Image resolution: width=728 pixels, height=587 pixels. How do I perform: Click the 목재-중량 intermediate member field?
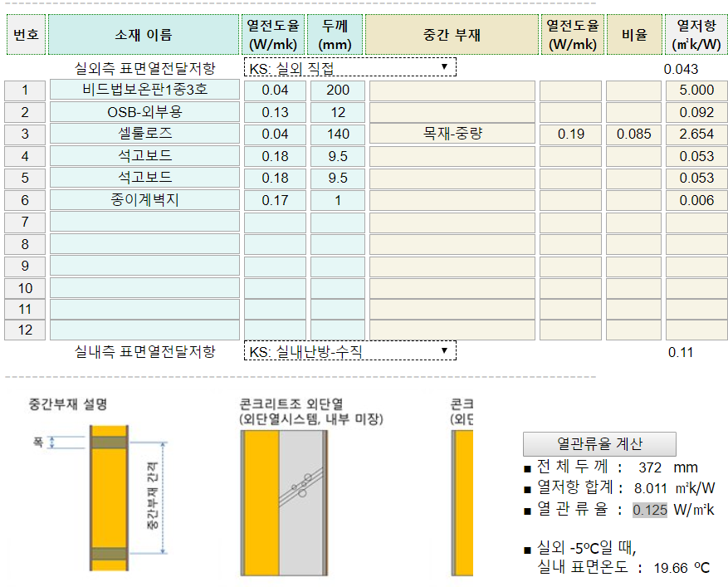click(x=452, y=134)
